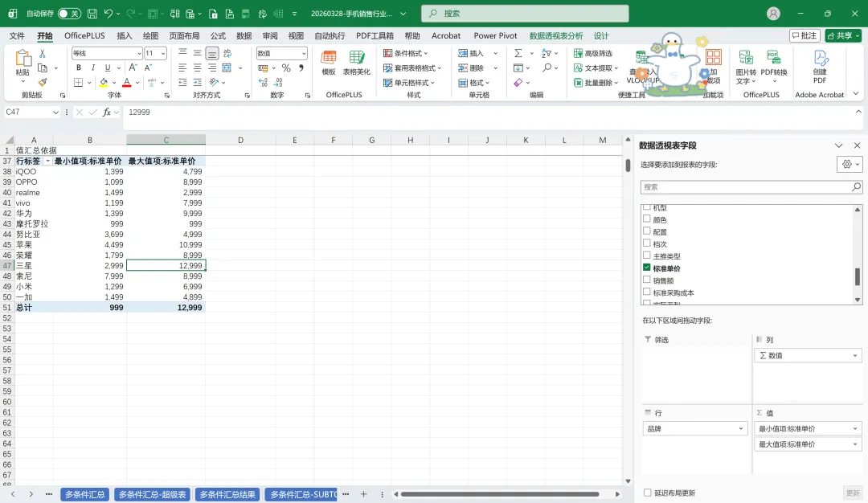Screen dimensions: 868x503
Task: Switch to the 多条件汇总-超级表 sheet tab
Action: [152, 494]
